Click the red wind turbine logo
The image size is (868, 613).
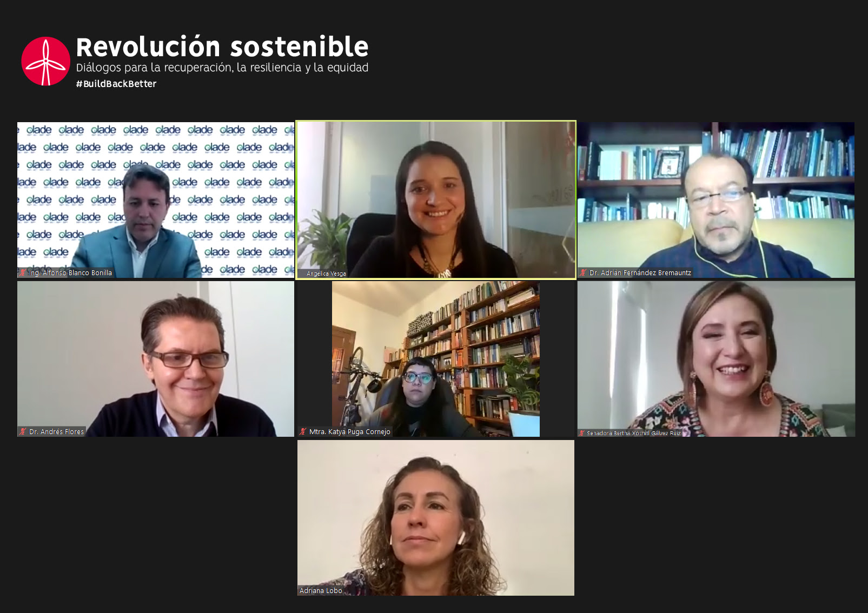[x=46, y=61]
